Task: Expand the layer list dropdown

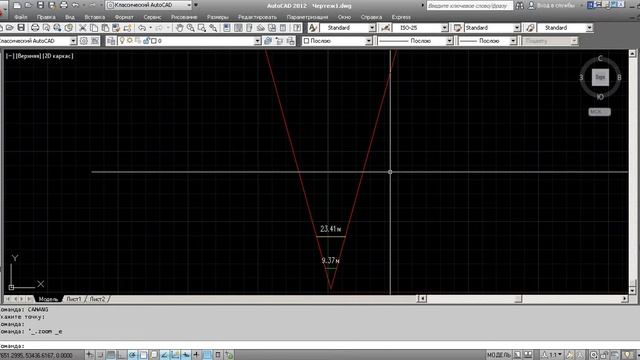Action: [257, 41]
